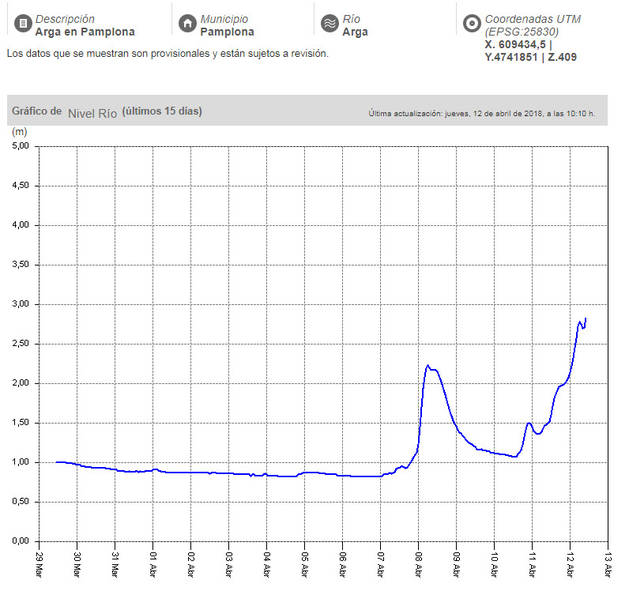Click the Municipio house icon
The height and width of the screenshot is (595, 629).
pos(186,24)
